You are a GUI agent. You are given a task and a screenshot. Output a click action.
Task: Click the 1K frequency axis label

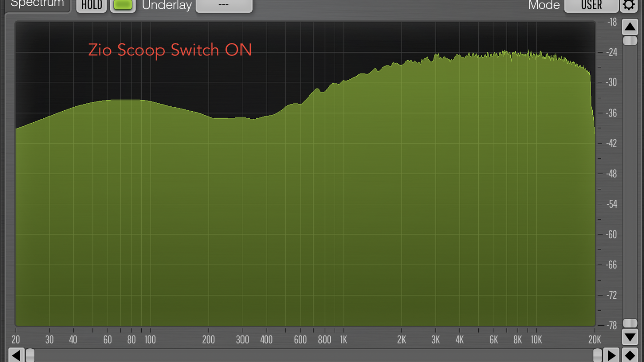coord(343,340)
